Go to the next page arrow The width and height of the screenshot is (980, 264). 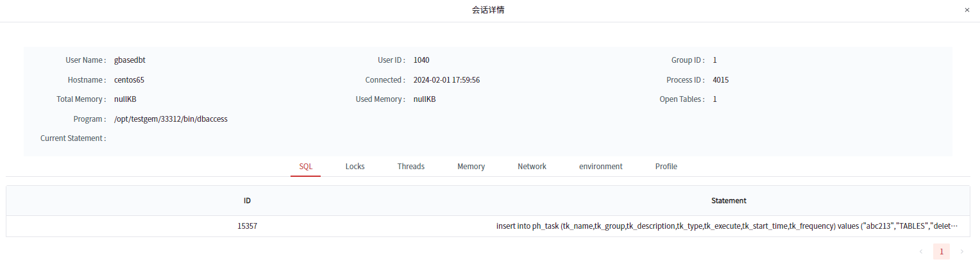pos(961,252)
